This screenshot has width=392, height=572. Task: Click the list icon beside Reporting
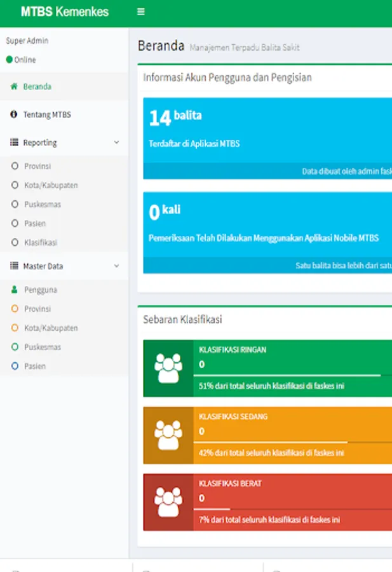click(x=14, y=142)
